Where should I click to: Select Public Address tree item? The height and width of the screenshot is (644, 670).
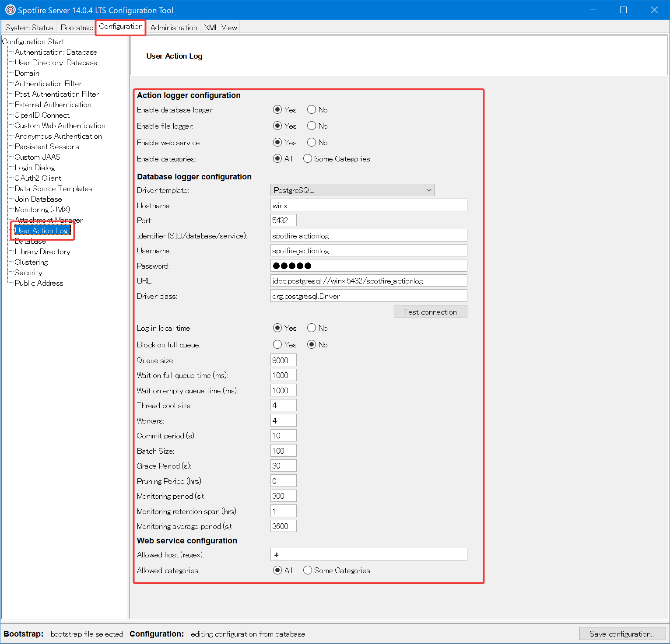39,283
